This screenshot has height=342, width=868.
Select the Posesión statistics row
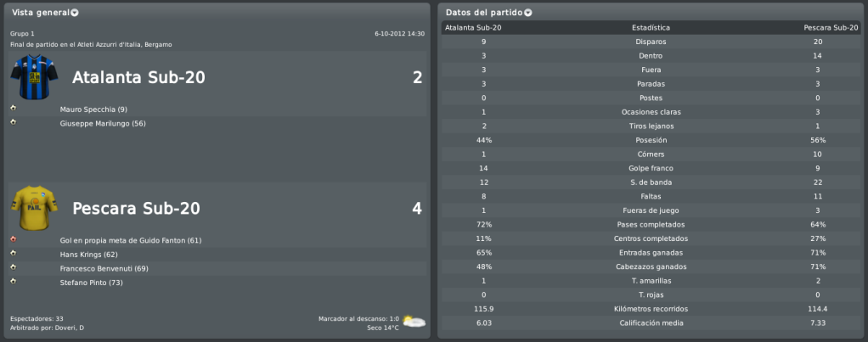(651, 140)
